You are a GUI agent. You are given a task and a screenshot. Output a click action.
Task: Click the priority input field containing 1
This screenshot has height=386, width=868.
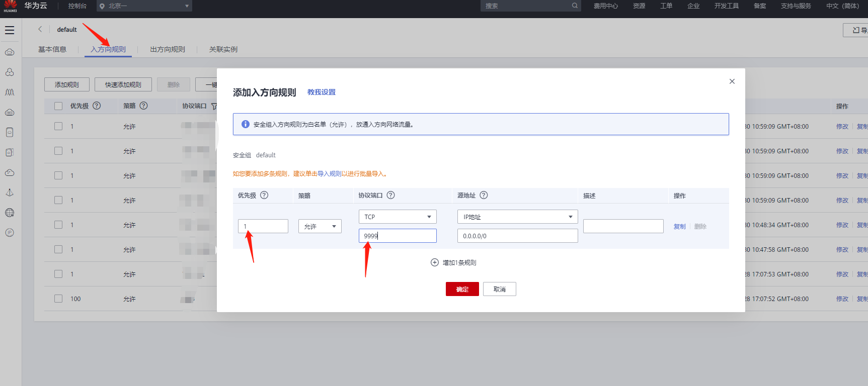[x=263, y=226]
